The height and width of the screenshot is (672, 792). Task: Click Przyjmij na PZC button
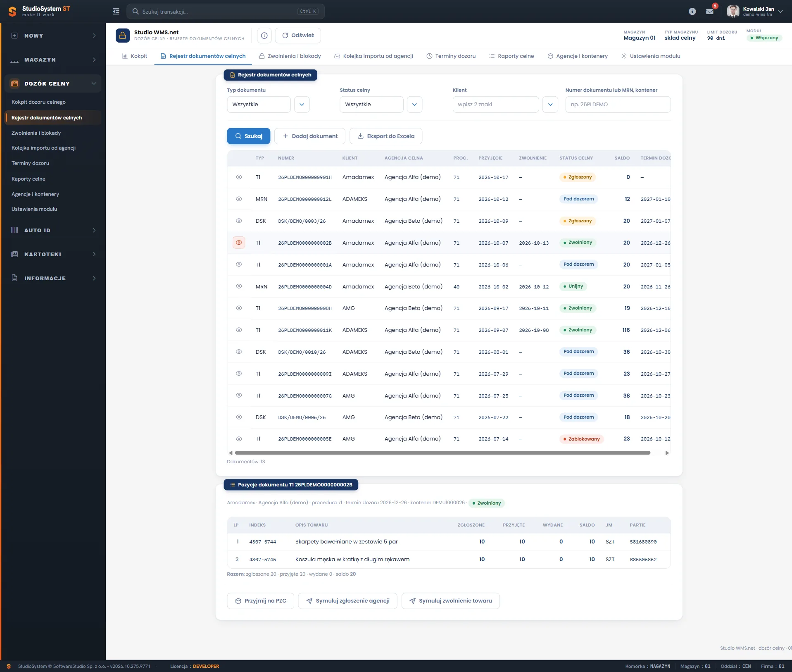[261, 601]
